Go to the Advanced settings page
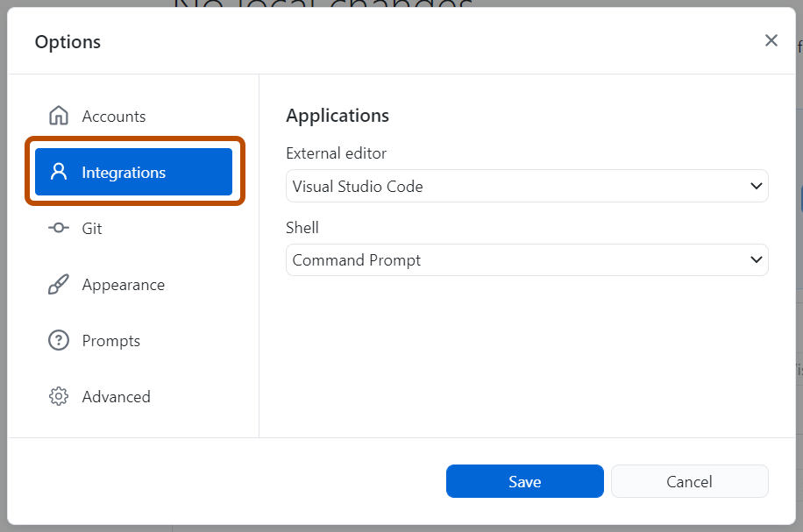This screenshot has height=532, width=803. (x=116, y=396)
